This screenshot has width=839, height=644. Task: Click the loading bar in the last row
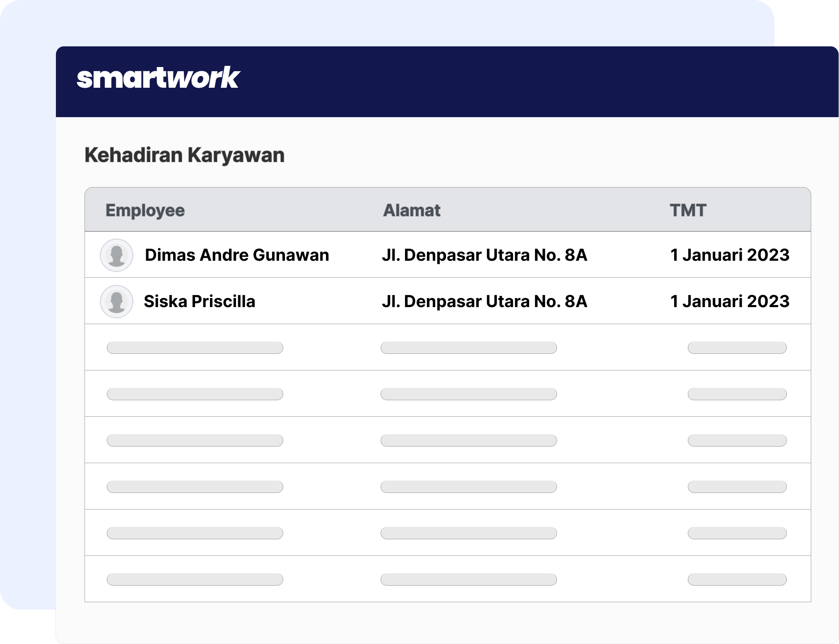tap(414, 579)
